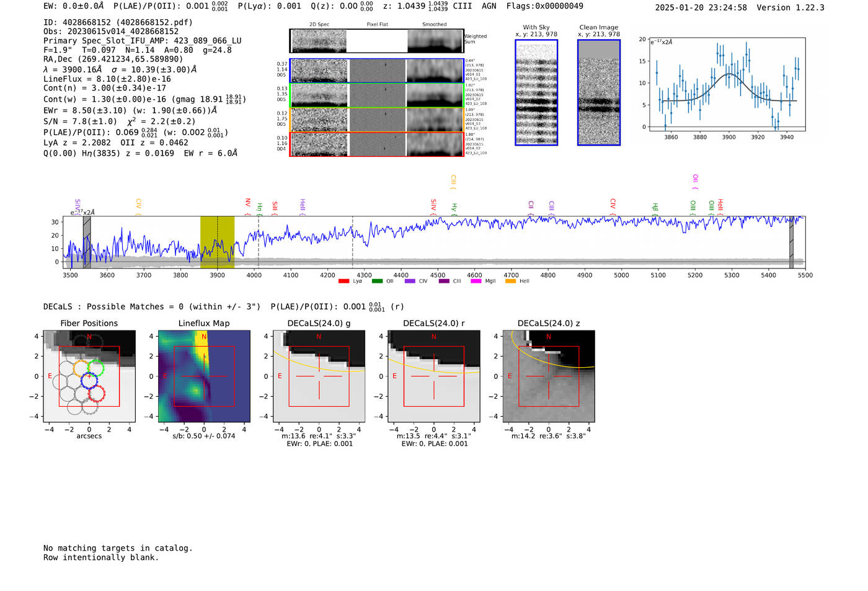The height and width of the screenshot is (591, 868).
Task: Click the hatched grey band near 5460 Å
Action: [791, 242]
